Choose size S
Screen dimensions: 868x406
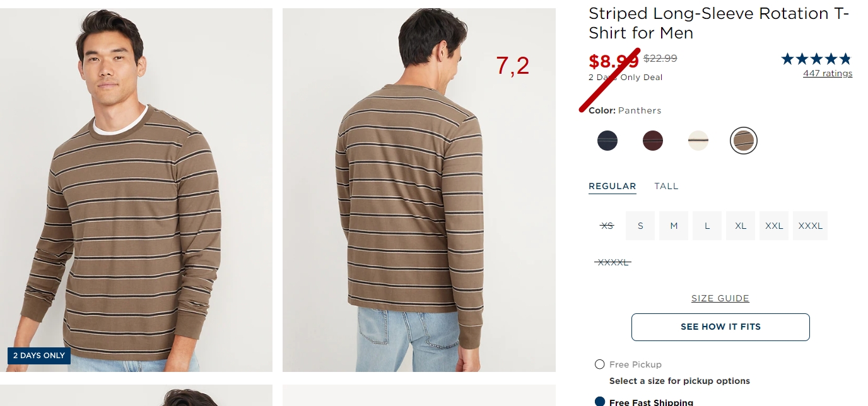(x=640, y=226)
